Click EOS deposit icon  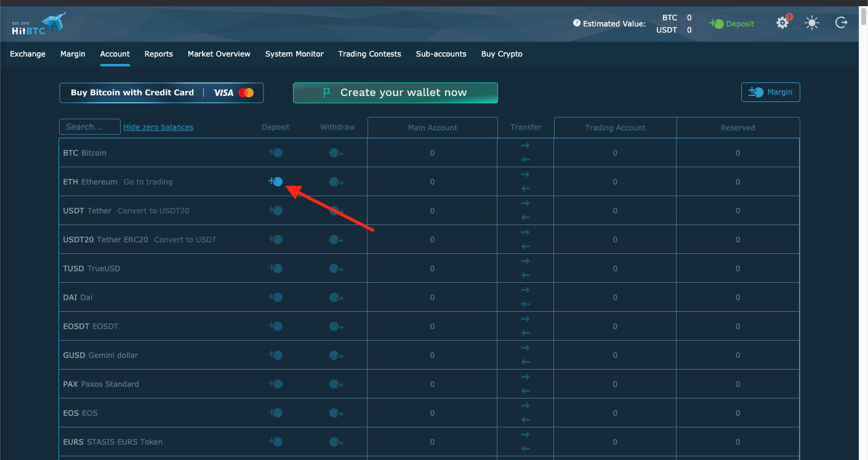tap(275, 413)
